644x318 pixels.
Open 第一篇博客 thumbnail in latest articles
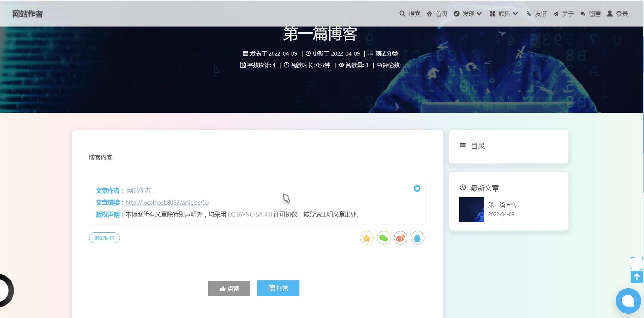472,210
